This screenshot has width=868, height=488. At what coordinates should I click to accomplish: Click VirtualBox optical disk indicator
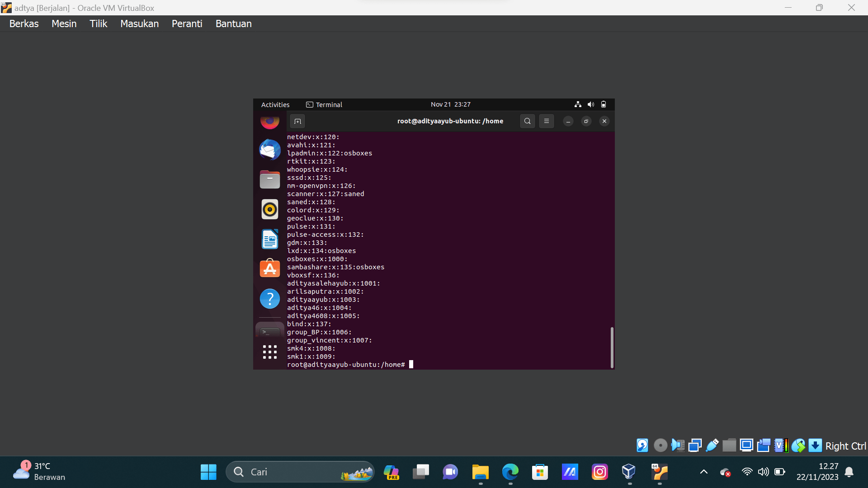coord(660,446)
